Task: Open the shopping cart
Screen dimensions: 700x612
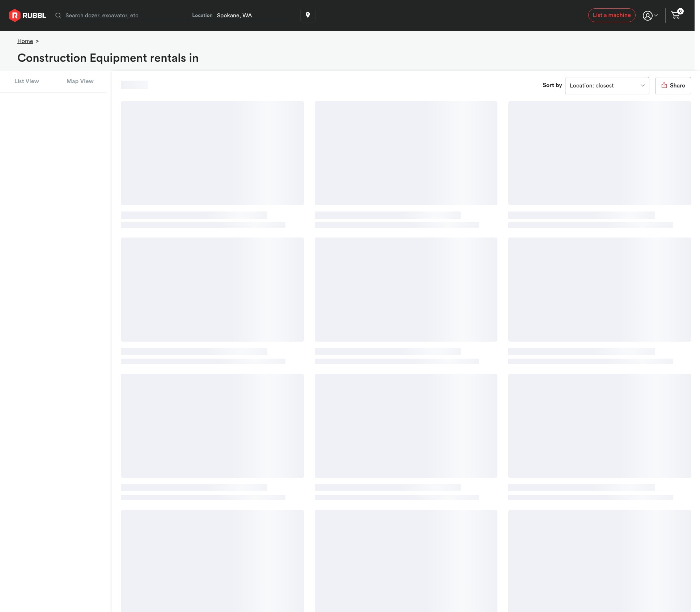Action: pyautogui.click(x=676, y=14)
